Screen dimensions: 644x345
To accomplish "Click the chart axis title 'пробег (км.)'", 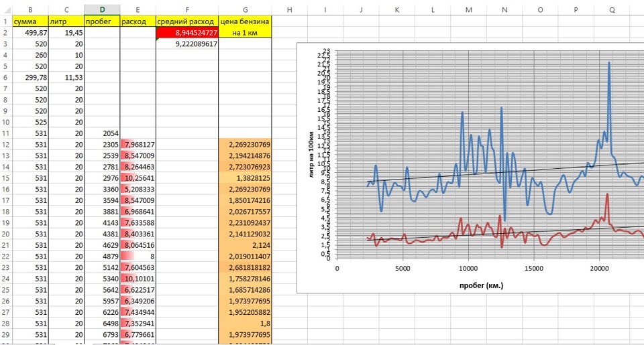I will click(481, 285).
